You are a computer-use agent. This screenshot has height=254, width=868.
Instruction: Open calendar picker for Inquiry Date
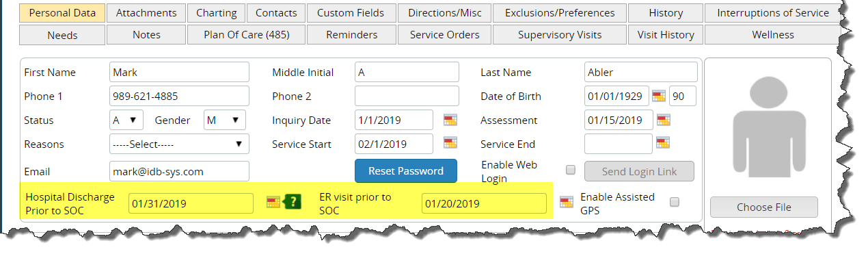click(x=450, y=120)
